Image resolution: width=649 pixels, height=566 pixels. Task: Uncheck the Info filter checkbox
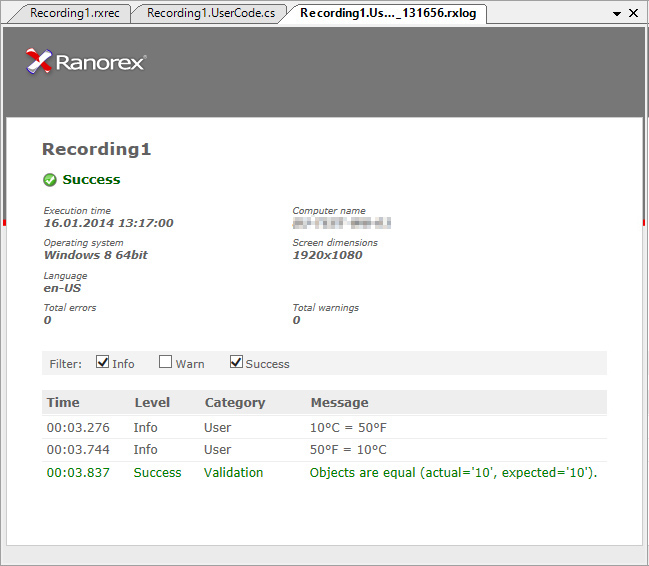[102, 361]
